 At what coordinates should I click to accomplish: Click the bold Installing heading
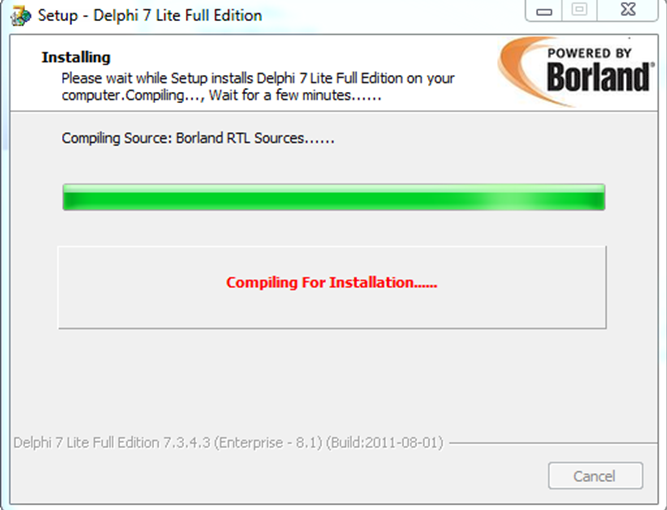(x=76, y=57)
